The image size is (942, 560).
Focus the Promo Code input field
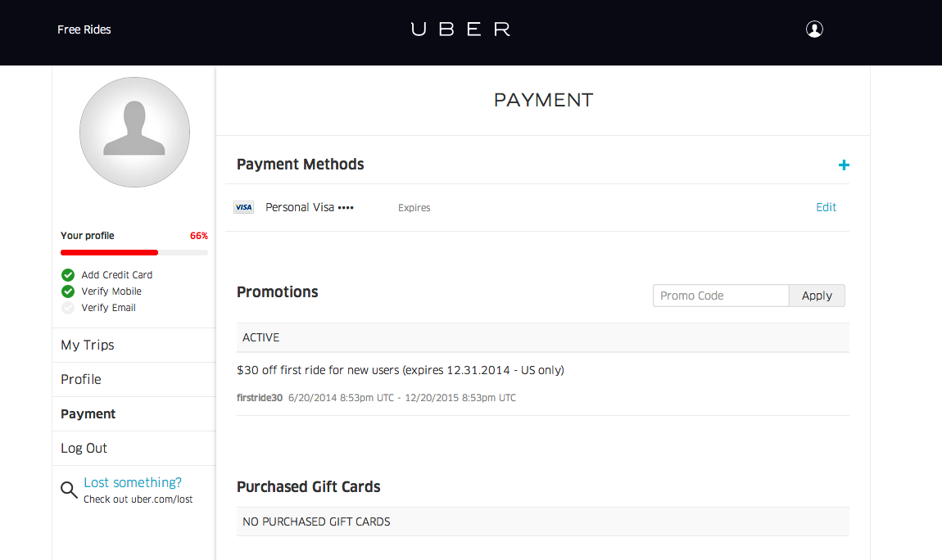(x=721, y=296)
